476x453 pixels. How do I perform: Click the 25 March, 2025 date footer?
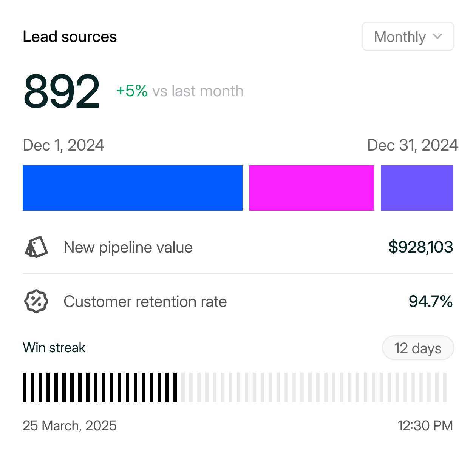[x=70, y=425]
